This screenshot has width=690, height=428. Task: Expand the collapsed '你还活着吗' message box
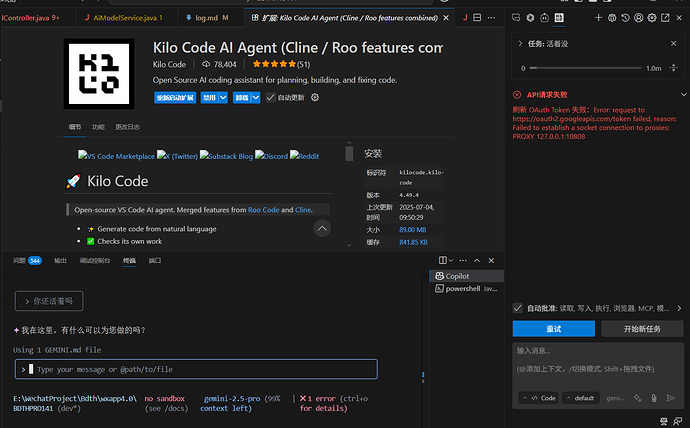[49, 301]
